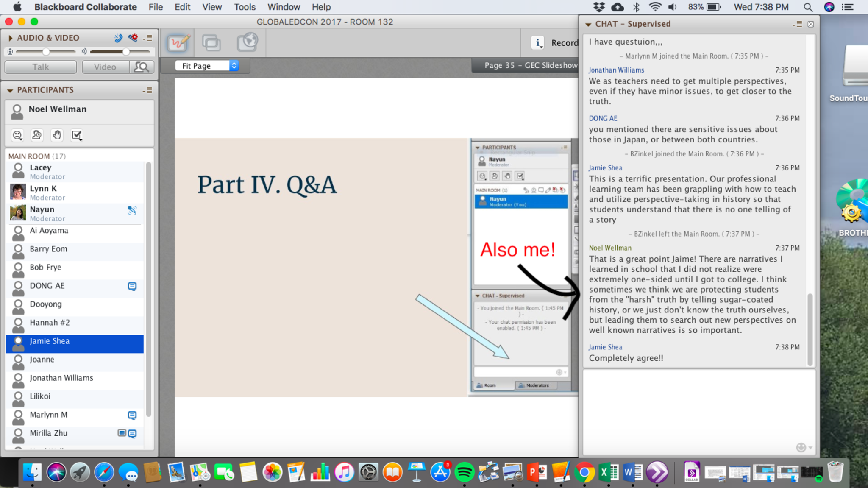Viewport: 868px width, 488px height.
Task: Open the information icon near Record
Action: click(538, 42)
